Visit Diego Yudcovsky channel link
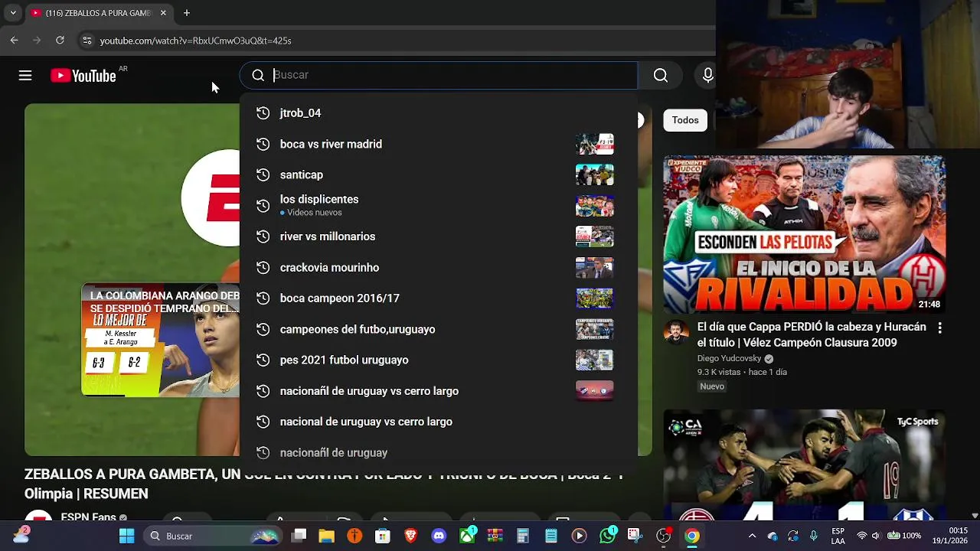The height and width of the screenshot is (551, 980). pos(729,358)
